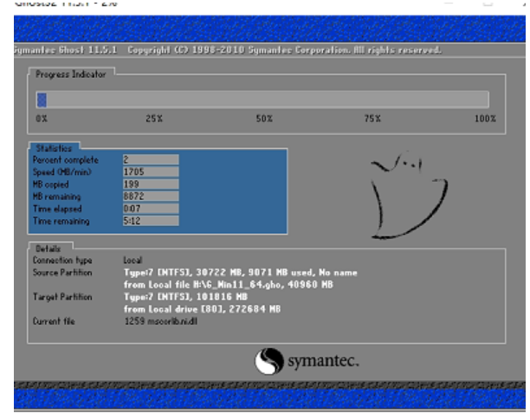Click the Percent complete value field

click(151, 159)
